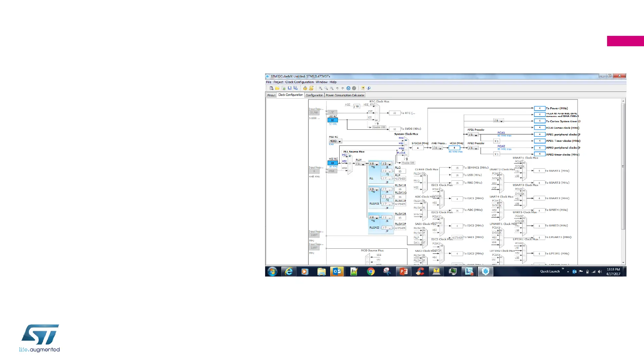Click Enable CSS under RTC Clock Mux

coord(379,127)
